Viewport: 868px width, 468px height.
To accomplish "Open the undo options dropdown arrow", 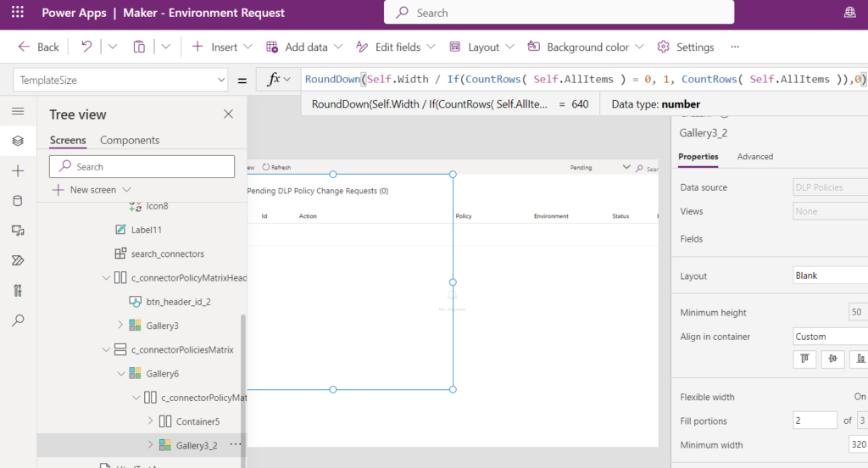I will [113, 47].
